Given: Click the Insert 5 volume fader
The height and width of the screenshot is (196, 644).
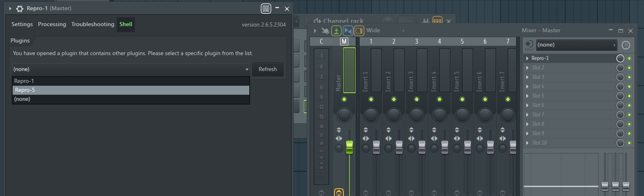Looking at the screenshot, I should (468, 147).
